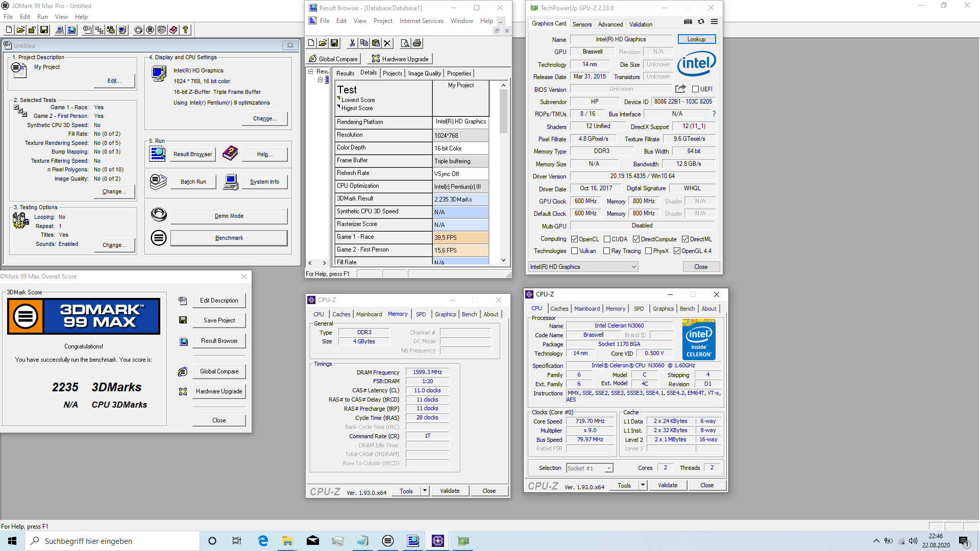Screen dimensions: 980x551
Task: Toggle Vulkan checkbox in GPU-Z
Action: (574, 251)
